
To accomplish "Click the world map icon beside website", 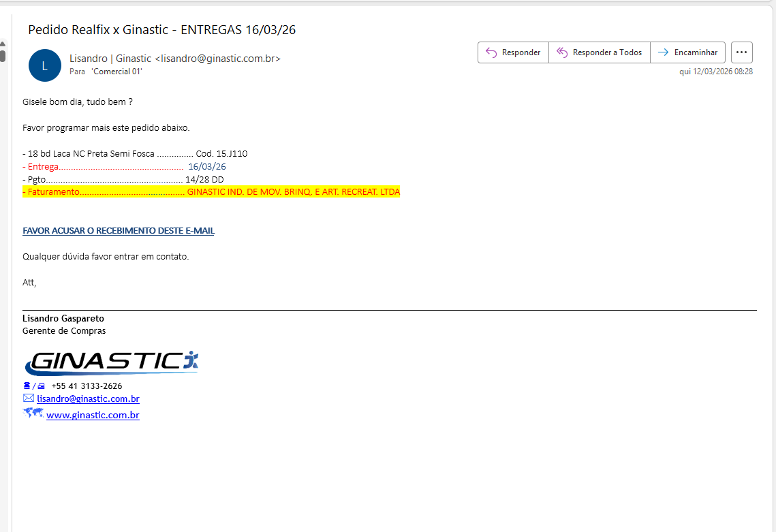I will 33,413.
